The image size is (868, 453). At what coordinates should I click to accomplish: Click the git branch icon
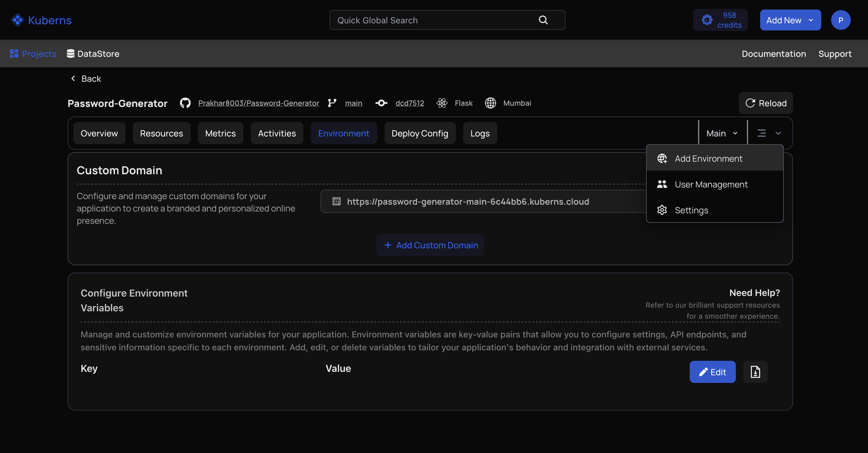point(332,103)
